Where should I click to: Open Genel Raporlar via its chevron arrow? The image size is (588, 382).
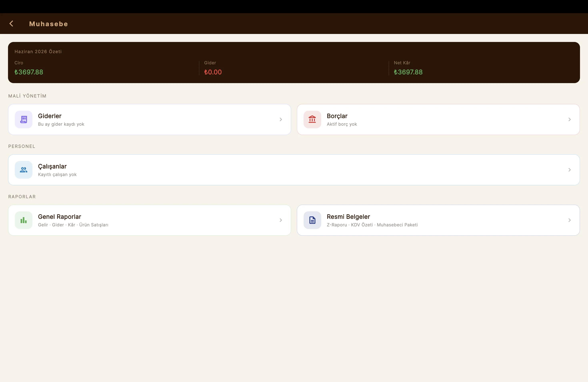tap(281, 220)
